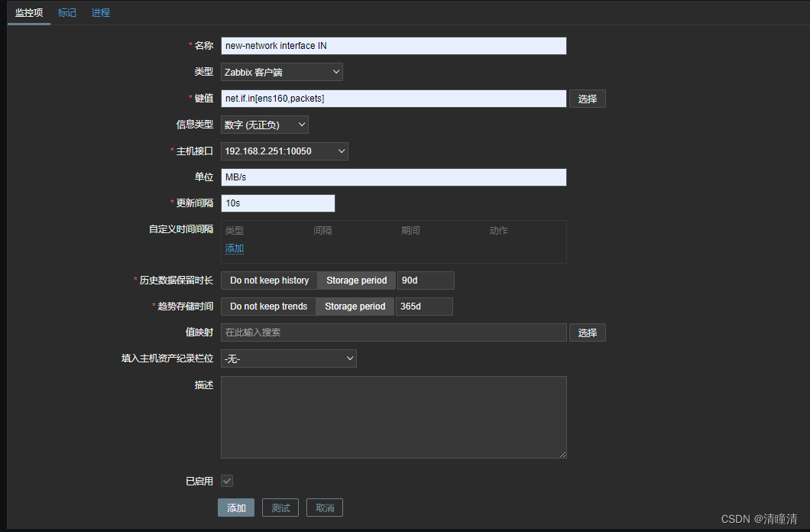Image resolution: width=810 pixels, height=532 pixels.
Task: Click the history storage field 90d
Action: [426, 281]
